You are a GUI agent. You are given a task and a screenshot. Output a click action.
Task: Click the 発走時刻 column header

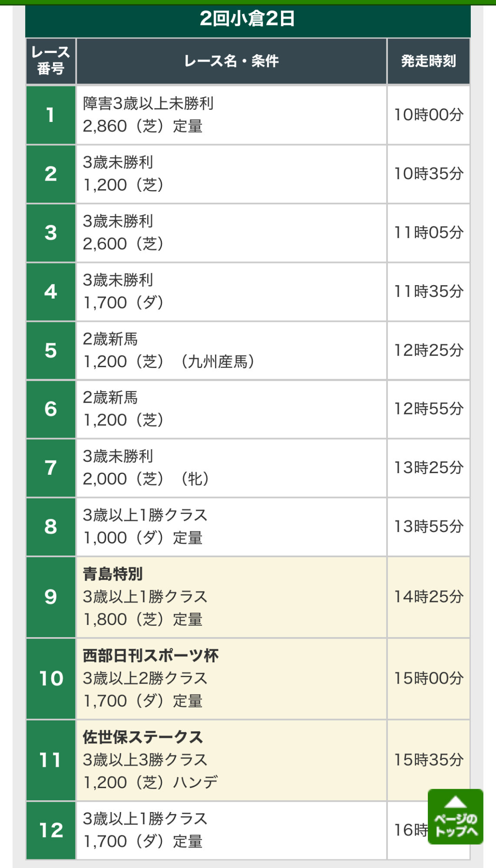coord(429,61)
